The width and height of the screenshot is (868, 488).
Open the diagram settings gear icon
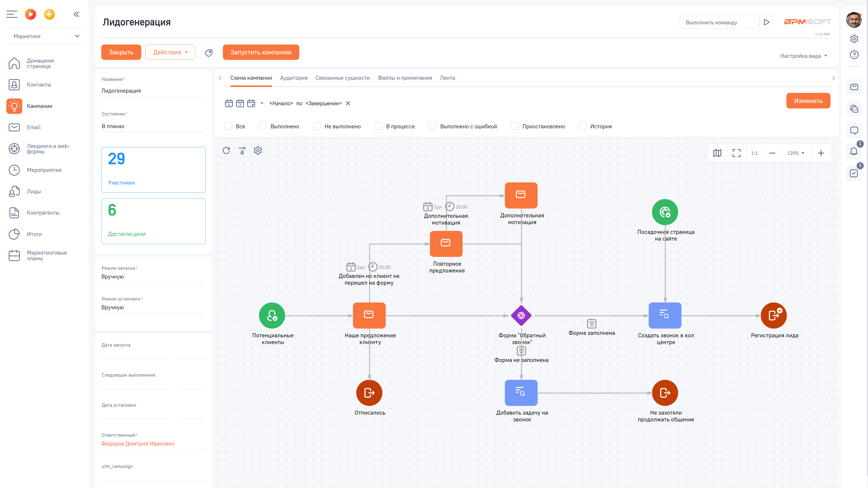tap(258, 150)
